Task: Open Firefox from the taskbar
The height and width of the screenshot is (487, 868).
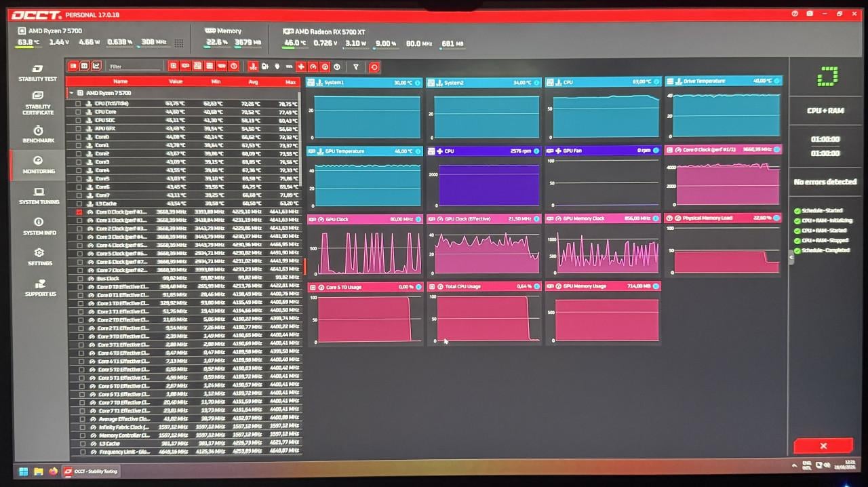Action: click(x=52, y=471)
